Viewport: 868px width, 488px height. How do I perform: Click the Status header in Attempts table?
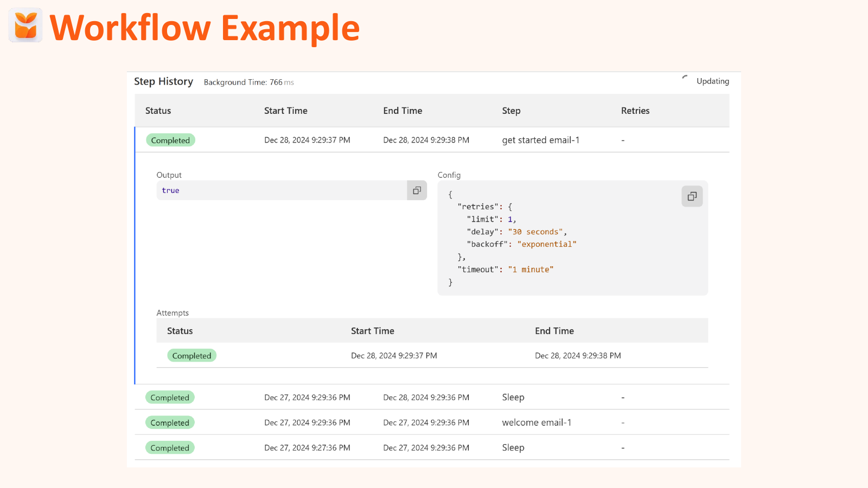tap(180, 331)
